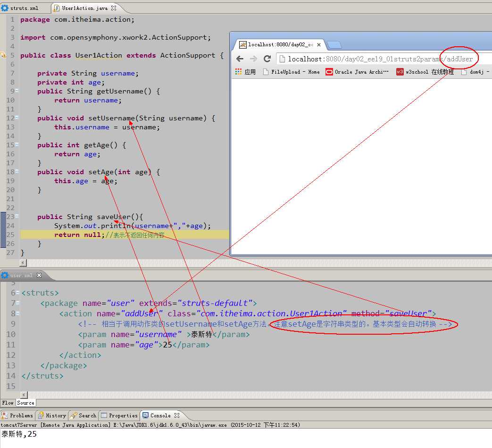
Task: Open the Properties view tab
Action: tap(119, 415)
